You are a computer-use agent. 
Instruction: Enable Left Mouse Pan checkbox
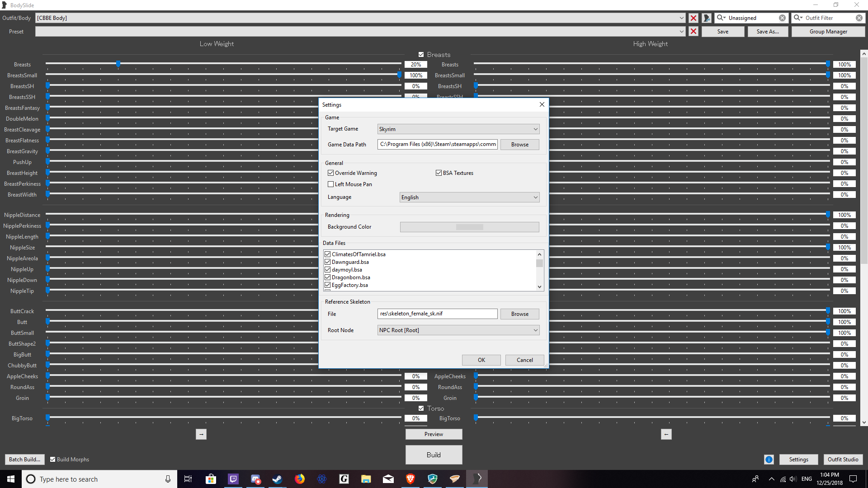(331, 184)
